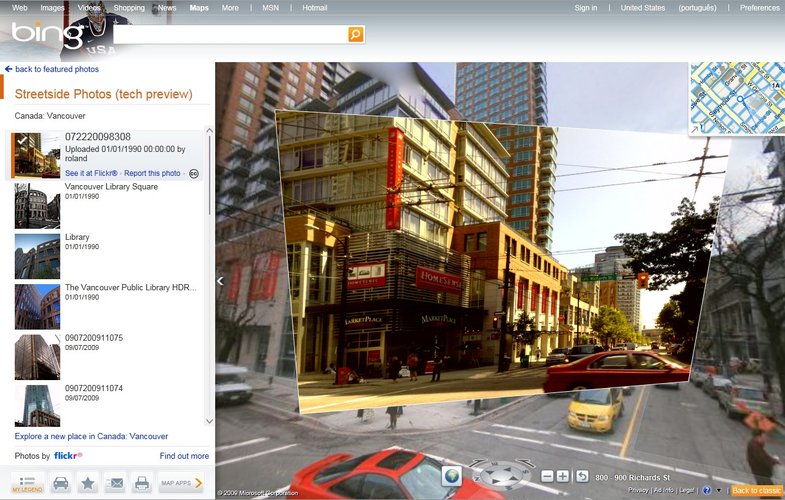
Task: Click back to featured photos
Action: pyautogui.click(x=57, y=69)
